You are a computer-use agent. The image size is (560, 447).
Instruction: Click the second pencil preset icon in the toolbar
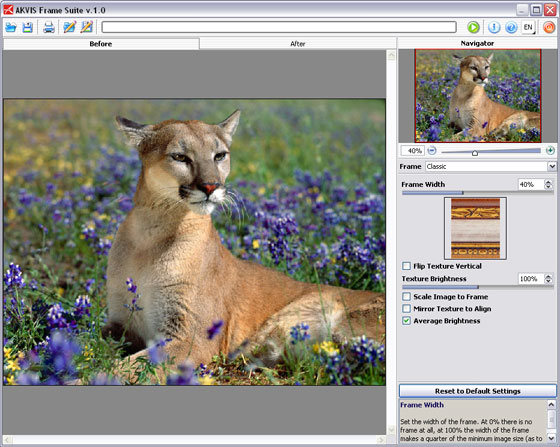pos(86,27)
